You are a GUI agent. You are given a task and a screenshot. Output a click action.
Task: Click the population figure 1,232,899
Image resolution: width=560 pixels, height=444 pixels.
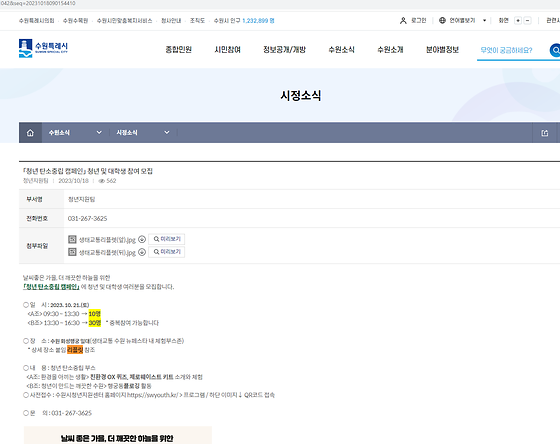(x=255, y=21)
